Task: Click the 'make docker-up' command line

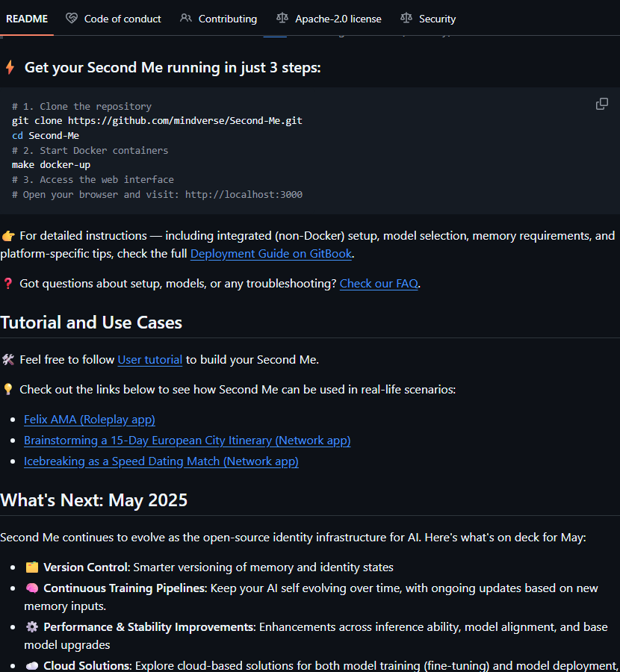Action: 51,165
